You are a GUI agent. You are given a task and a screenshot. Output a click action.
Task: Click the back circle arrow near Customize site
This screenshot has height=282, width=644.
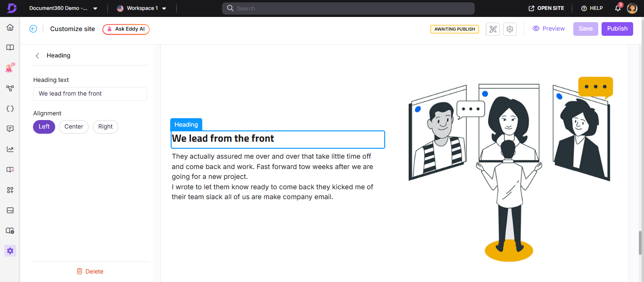(33, 29)
